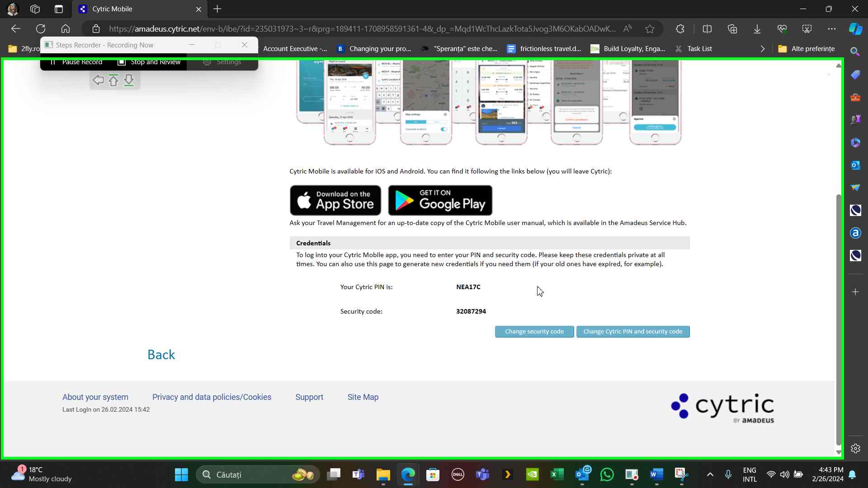868x488 pixels.
Task: Add page to favorites with the star icon
Action: 650,29
